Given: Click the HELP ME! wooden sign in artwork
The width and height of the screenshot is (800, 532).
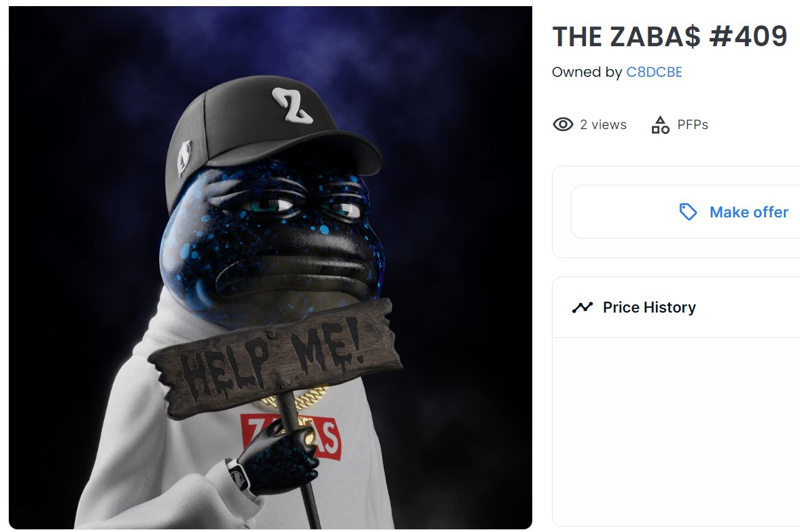Looking at the screenshot, I should click(275, 357).
